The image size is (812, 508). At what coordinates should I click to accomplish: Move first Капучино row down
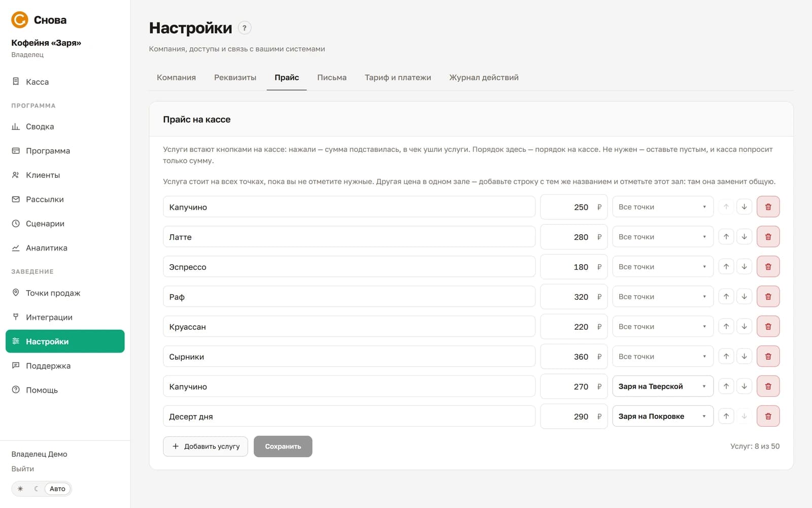pos(744,207)
